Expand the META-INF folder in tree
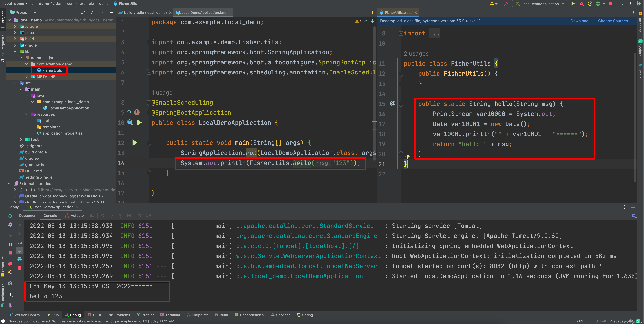The height and width of the screenshot is (324, 644). (x=27, y=77)
